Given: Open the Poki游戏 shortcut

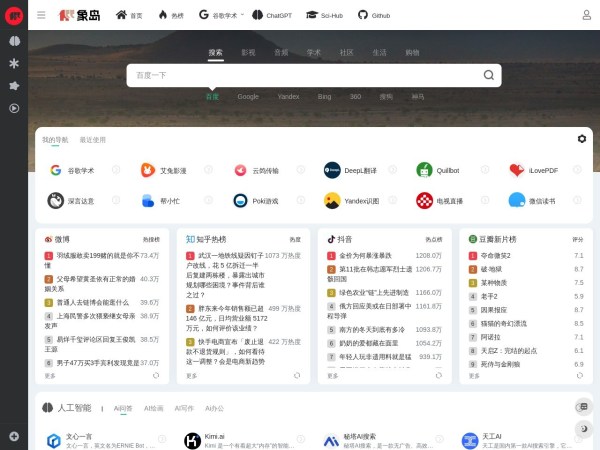Looking at the screenshot, I should point(263,200).
